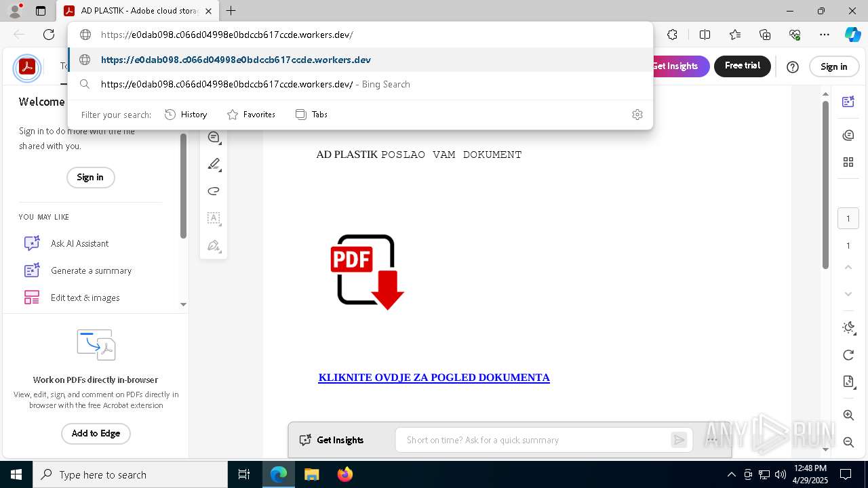
Task: Launch Firefox from taskbar
Action: click(345, 474)
